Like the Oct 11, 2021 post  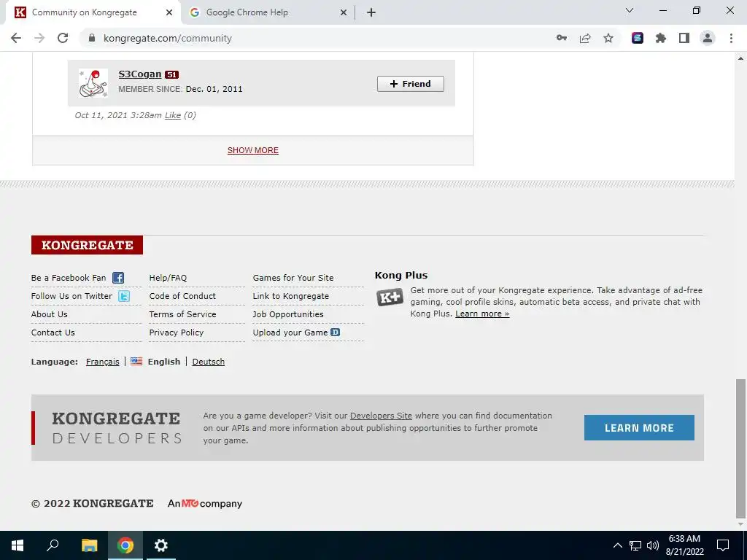pyautogui.click(x=172, y=114)
